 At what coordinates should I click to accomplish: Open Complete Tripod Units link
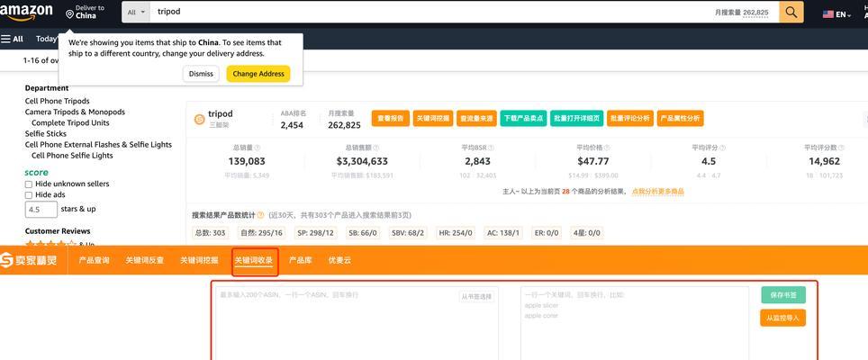coord(70,122)
